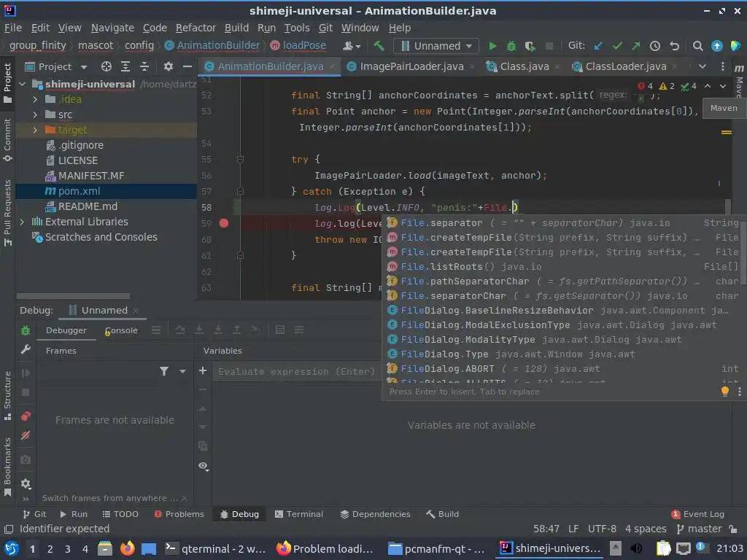Switch to ImagePairLoader.java tab
Viewport: 747px width, 560px height.
411,66
